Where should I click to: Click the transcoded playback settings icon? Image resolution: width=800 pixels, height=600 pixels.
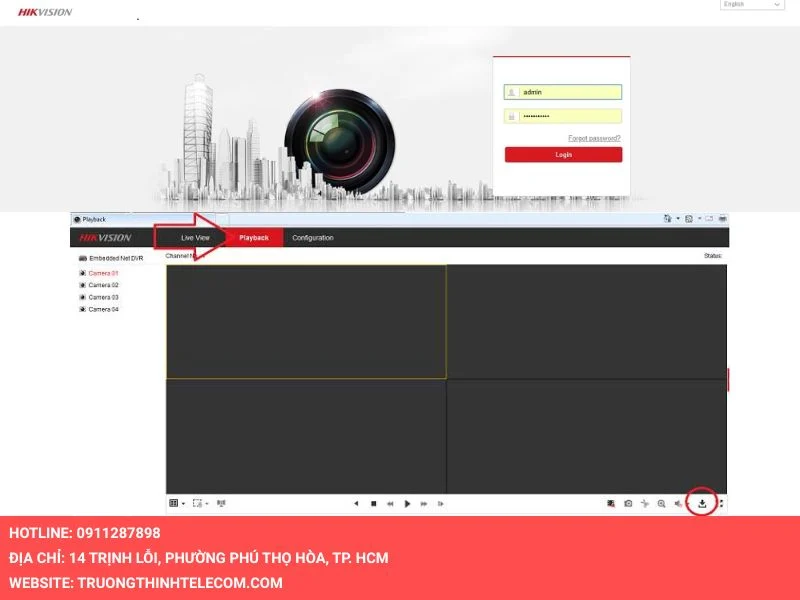click(221, 503)
